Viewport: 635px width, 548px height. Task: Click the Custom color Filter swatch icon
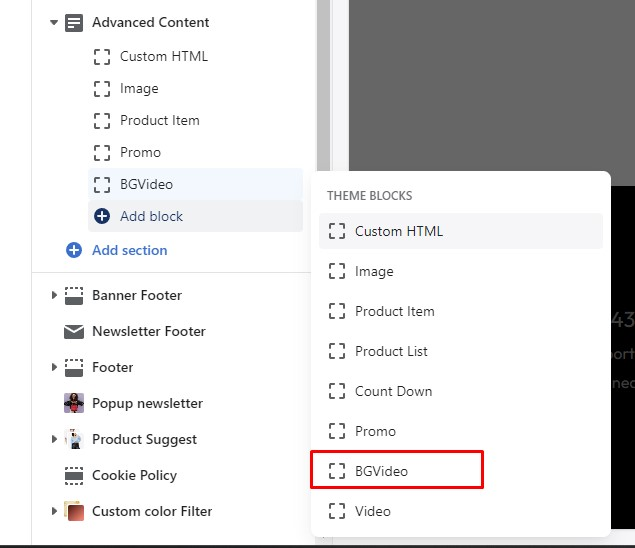[x=74, y=511]
